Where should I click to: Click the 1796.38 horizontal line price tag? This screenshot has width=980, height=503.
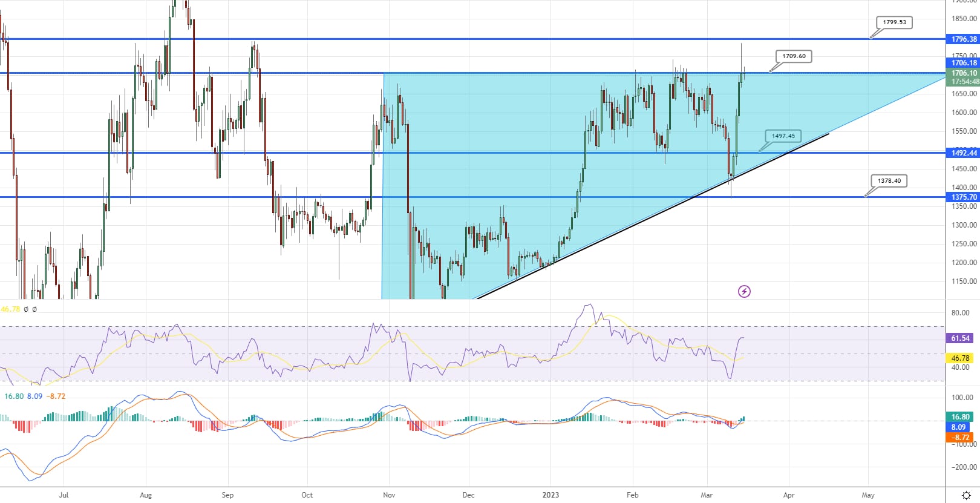(x=963, y=39)
